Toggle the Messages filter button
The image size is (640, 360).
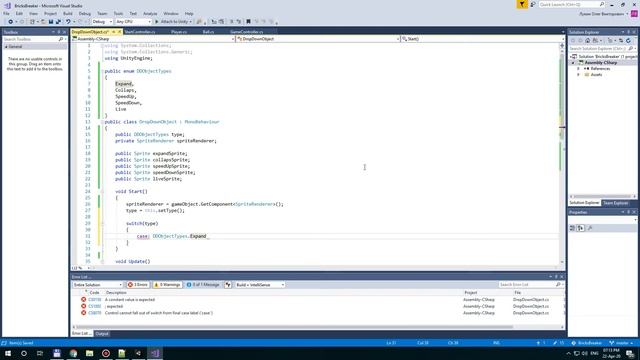[x=203, y=285]
